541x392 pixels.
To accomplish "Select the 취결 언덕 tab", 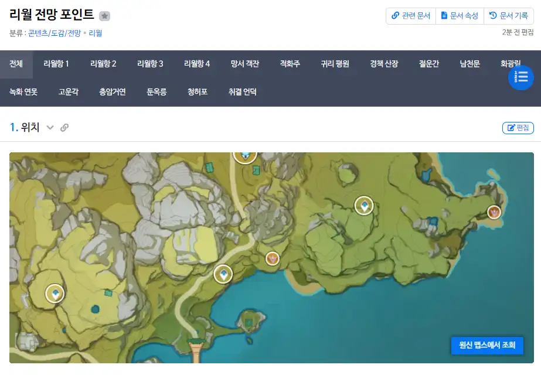I will (243, 92).
